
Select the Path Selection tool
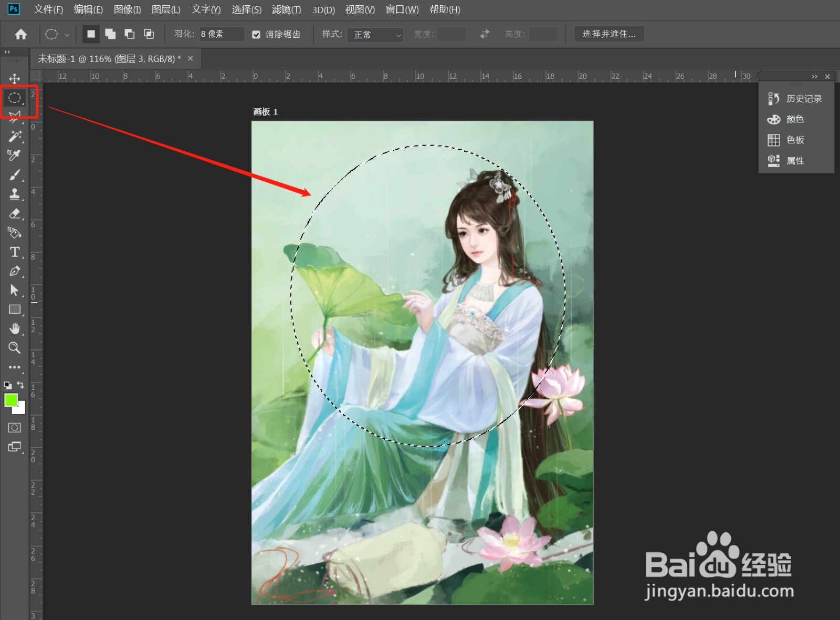(14, 290)
